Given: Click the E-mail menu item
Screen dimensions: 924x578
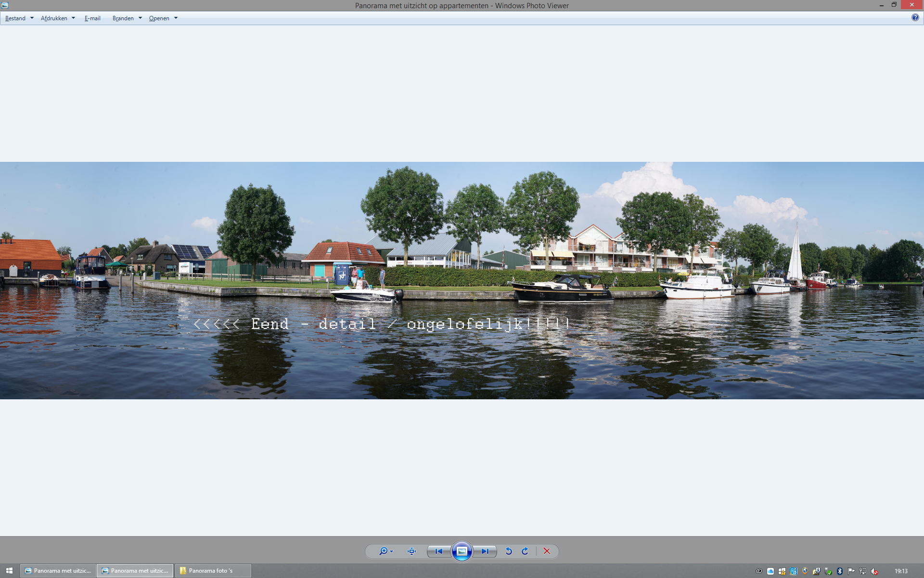Looking at the screenshot, I should pyautogui.click(x=92, y=18).
